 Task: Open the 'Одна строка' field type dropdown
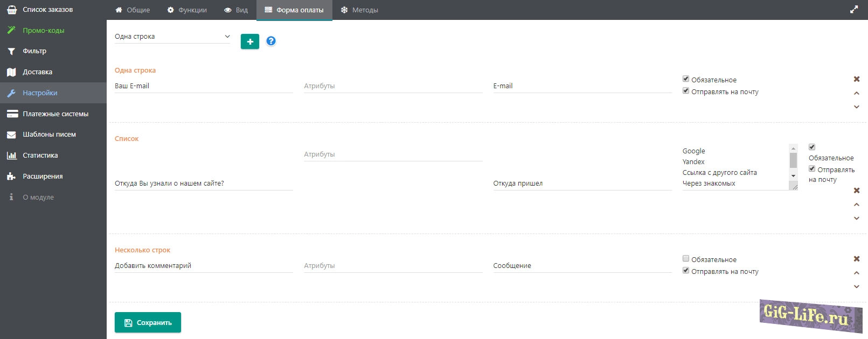tap(172, 37)
